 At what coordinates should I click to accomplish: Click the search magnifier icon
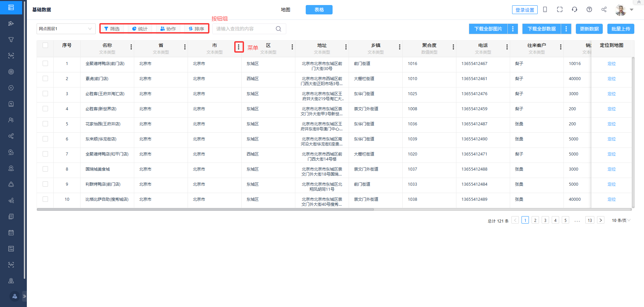point(278,29)
